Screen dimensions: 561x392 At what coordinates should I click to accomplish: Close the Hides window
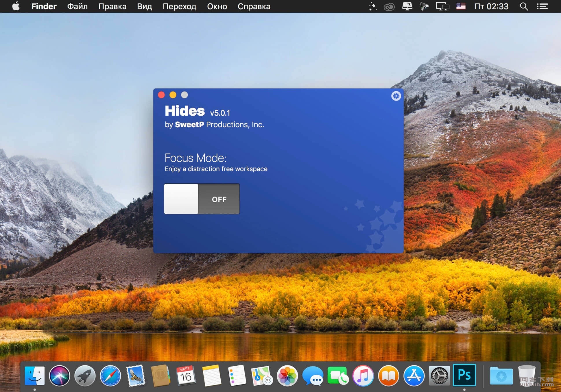point(161,95)
